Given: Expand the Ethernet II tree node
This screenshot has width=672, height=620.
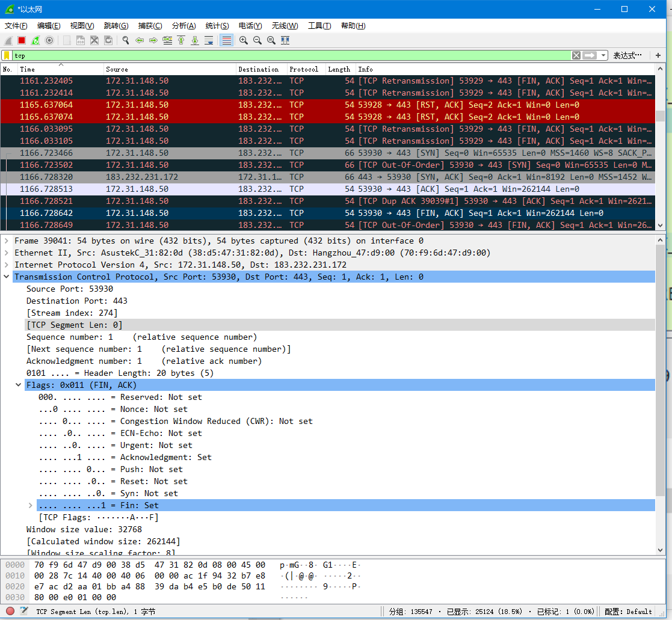Looking at the screenshot, I should [7, 253].
